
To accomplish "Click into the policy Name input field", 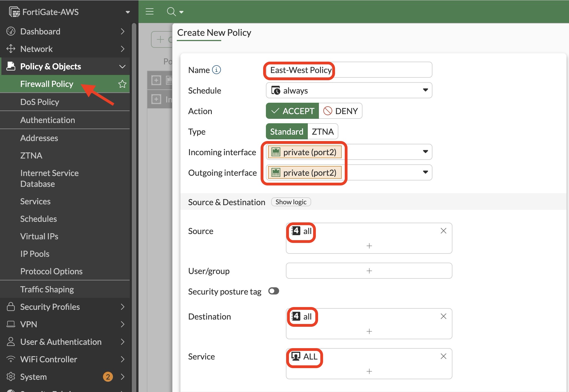I will pos(349,70).
